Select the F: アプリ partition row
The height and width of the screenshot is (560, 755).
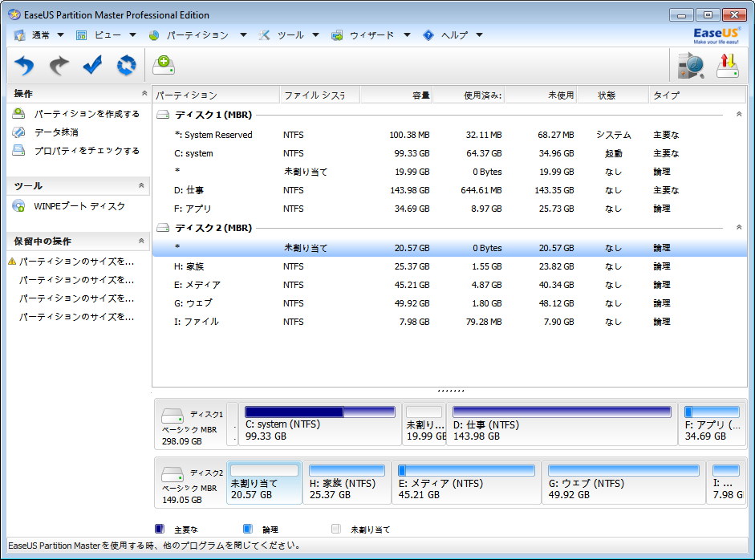tap(450, 209)
